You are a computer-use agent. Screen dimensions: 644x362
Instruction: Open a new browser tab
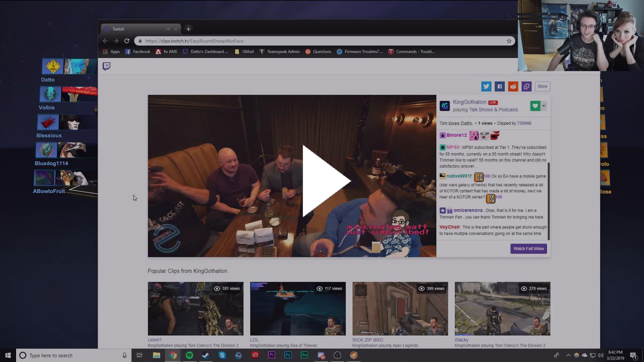[188, 29]
